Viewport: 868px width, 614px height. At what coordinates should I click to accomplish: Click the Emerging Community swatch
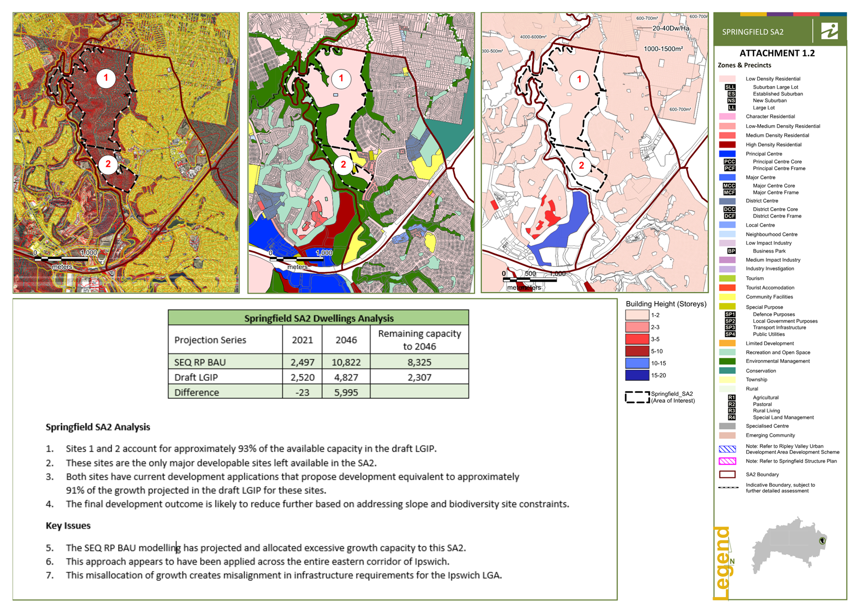(x=727, y=435)
